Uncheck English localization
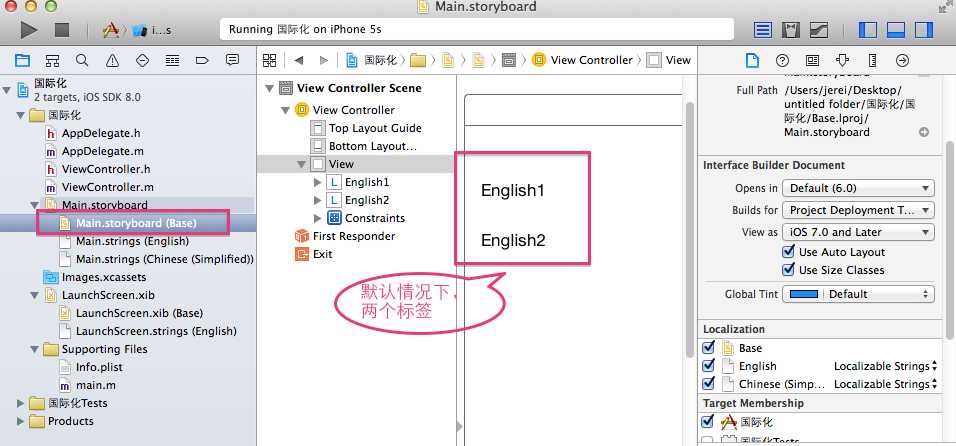Viewport: 956px width, 446px height. [x=708, y=366]
